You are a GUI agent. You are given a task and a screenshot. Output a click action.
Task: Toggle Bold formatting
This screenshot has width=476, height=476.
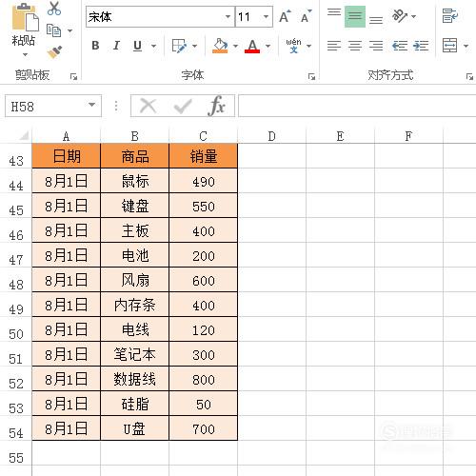tap(95, 46)
